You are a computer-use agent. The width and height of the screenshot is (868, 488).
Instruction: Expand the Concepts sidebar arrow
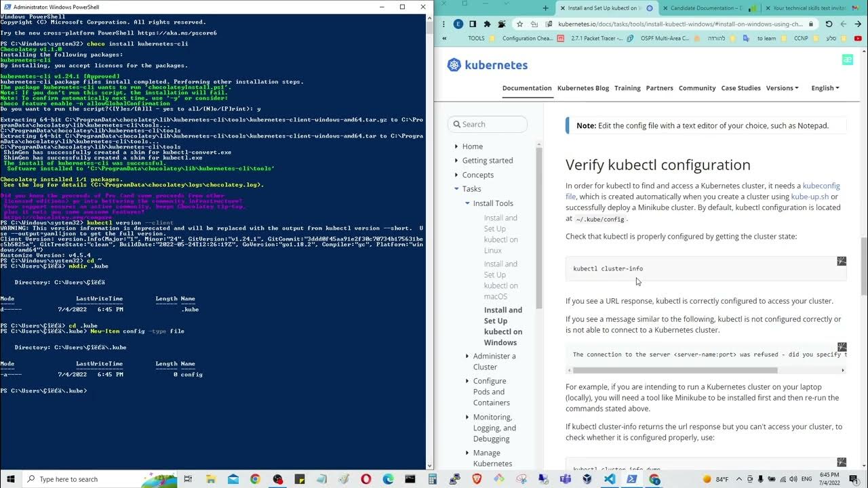[x=456, y=175]
